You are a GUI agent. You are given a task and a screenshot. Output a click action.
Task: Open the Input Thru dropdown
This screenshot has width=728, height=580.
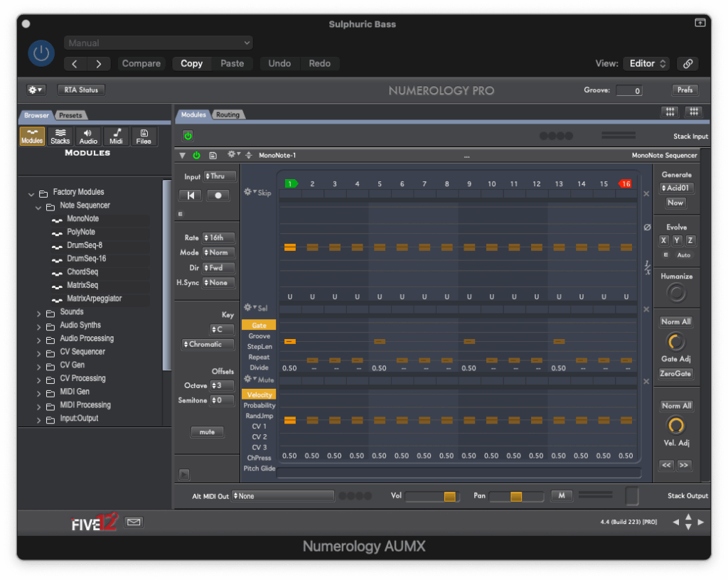(x=220, y=176)
